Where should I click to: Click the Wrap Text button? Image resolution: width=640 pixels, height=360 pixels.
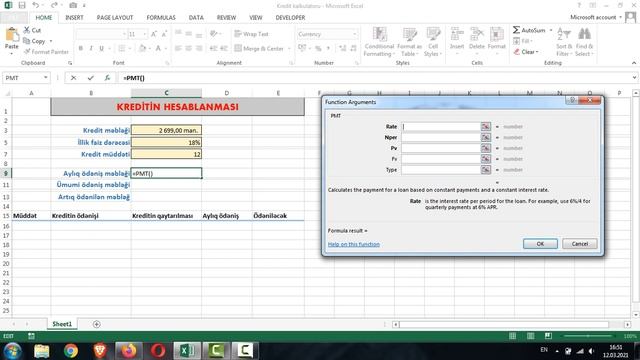pyautogui.click(x=251, y=34)
